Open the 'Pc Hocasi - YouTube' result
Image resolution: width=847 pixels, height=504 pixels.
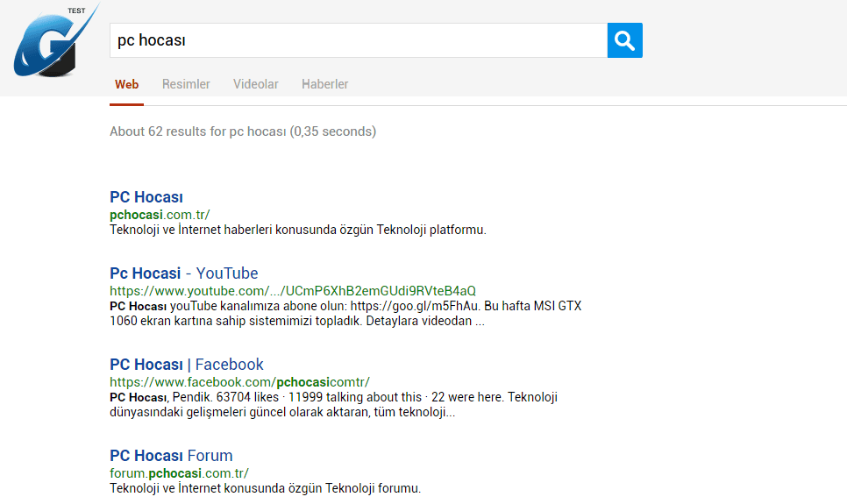tap(183, 273)
